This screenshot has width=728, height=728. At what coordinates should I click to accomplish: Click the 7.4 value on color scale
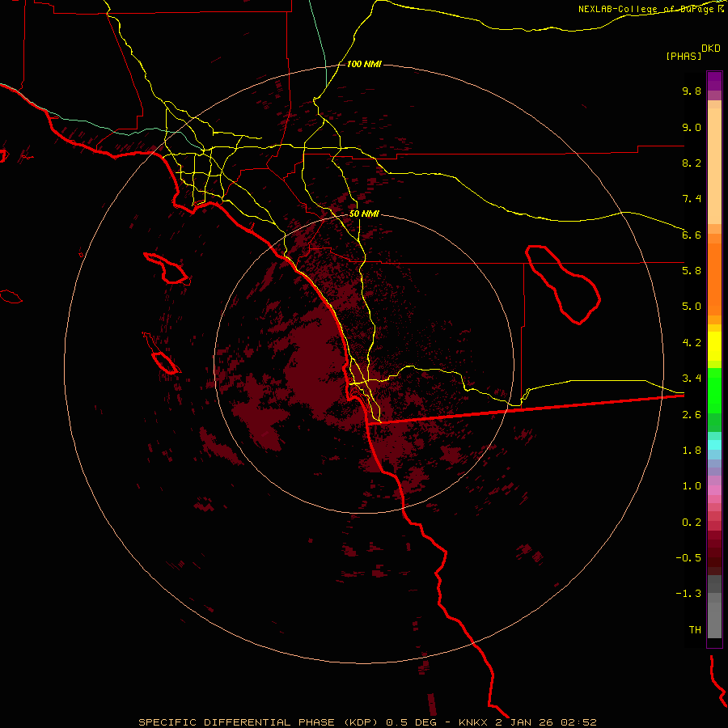coord(692,199)
